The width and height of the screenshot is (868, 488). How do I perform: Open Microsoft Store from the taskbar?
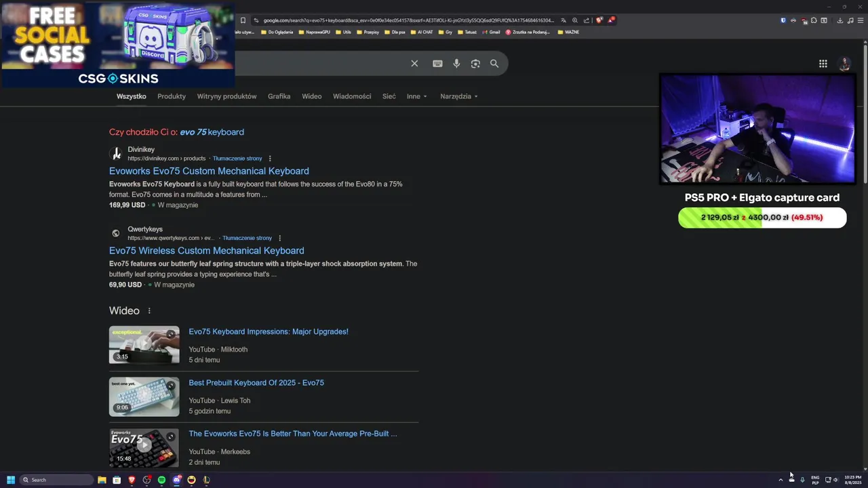point(117,480)
